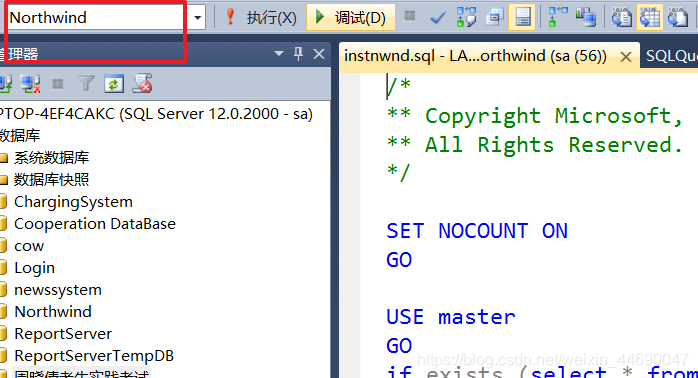Select the Cooperation DataBase item
Image resolution: width=698 pixels, height=378 pixels.
click(x=95, y=224)
